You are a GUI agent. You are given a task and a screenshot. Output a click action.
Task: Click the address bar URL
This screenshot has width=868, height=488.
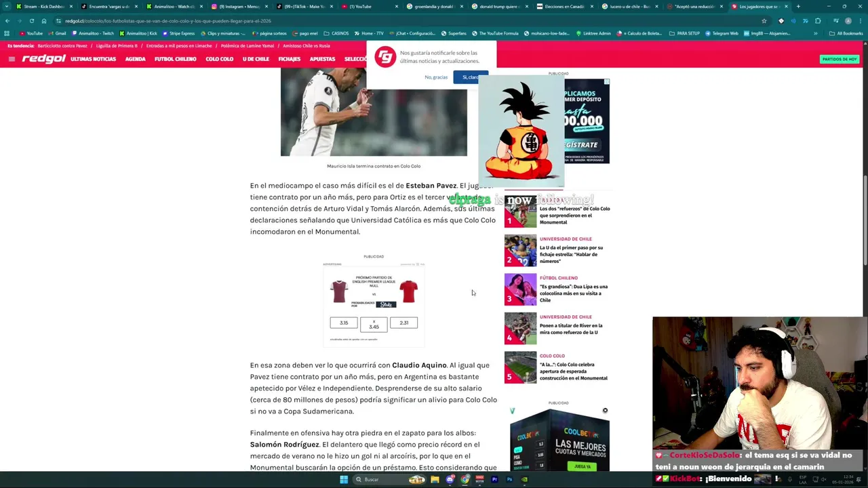click(168, 21)
